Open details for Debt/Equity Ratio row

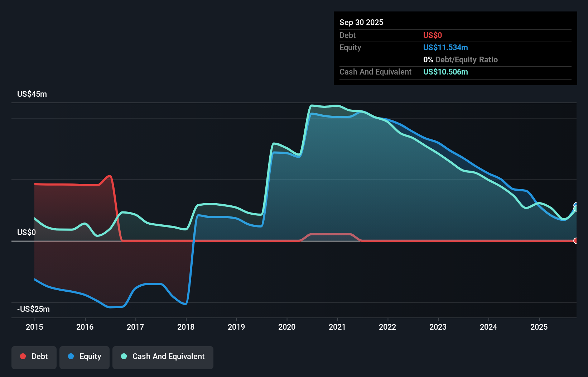tap(461, 59)
